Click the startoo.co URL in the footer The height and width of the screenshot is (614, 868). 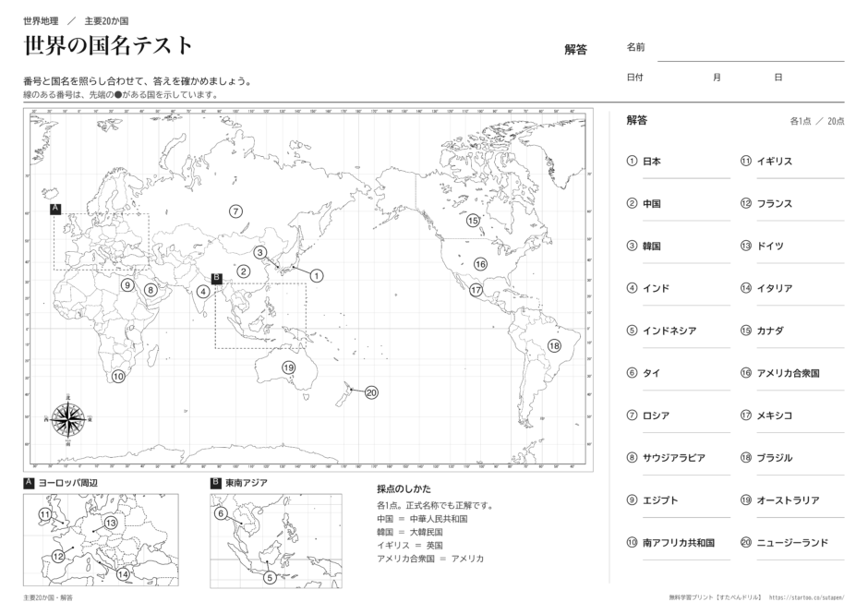tap(806, 598)
